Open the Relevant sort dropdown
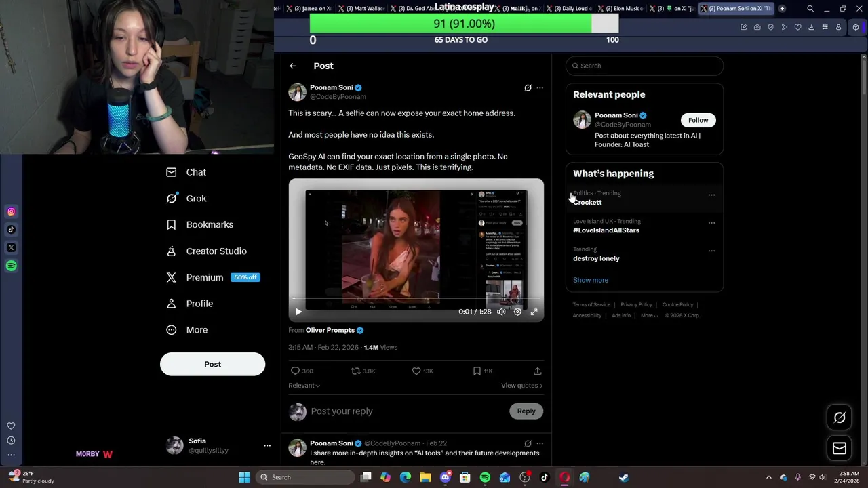 [304, 385]
